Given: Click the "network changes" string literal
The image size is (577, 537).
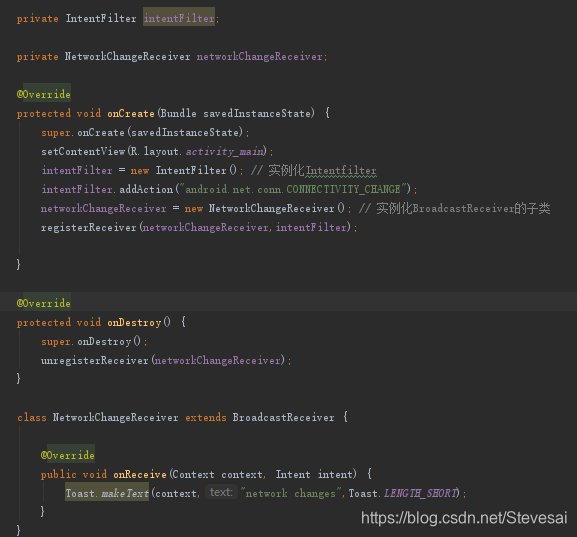Looking at the screenshot, I should [291, 493].
